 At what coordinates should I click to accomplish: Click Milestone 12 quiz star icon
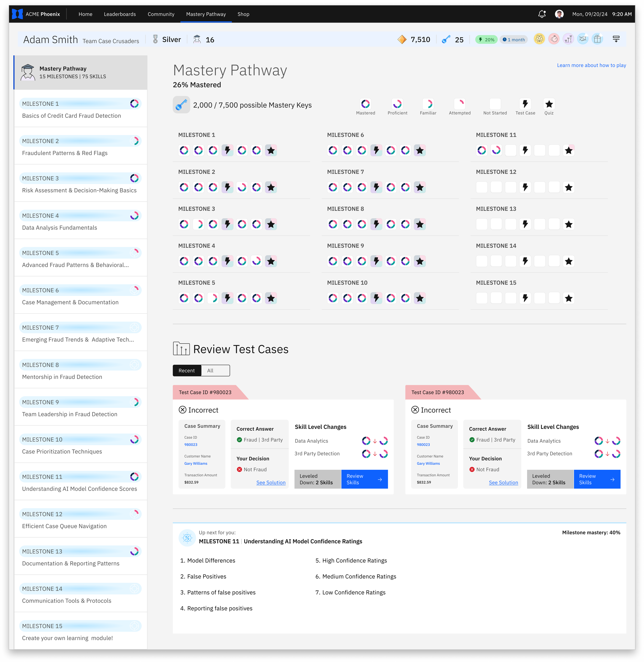569,188
